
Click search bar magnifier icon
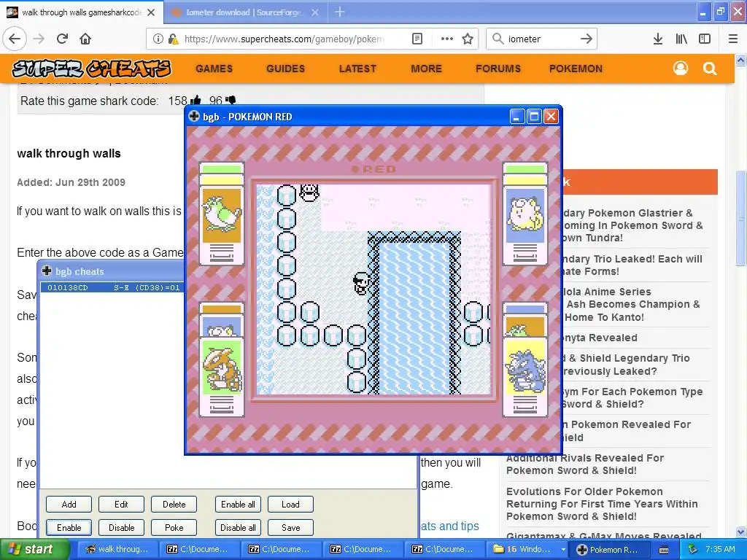click(498, 39)
